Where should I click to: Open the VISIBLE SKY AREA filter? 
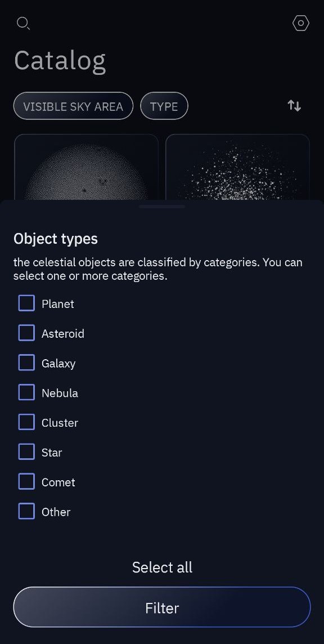(x=73, y=106)
